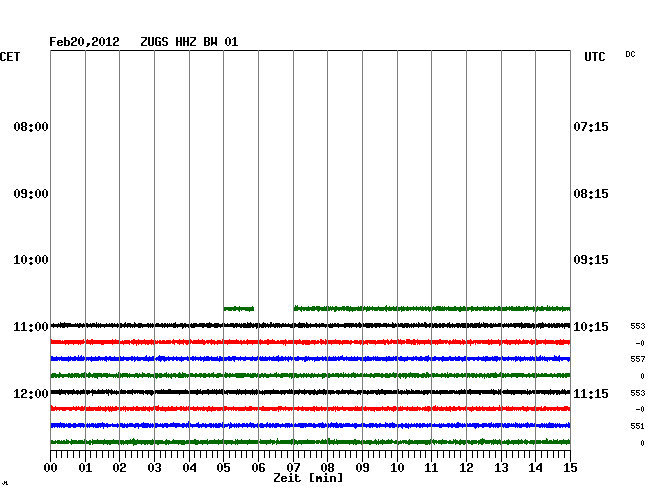Click the '09' minute tick label
The height and width of the screenshot is (494, 650).
pyautogui.click(x=362, y=468)
